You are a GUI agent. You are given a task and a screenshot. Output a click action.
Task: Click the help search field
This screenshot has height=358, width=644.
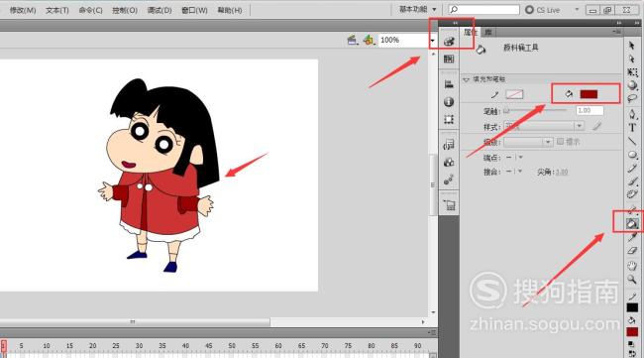pos(483,9)
